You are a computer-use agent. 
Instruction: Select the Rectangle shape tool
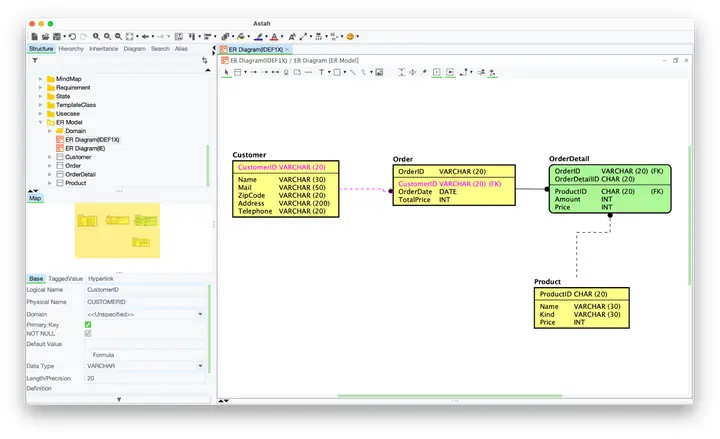(338, 72)
